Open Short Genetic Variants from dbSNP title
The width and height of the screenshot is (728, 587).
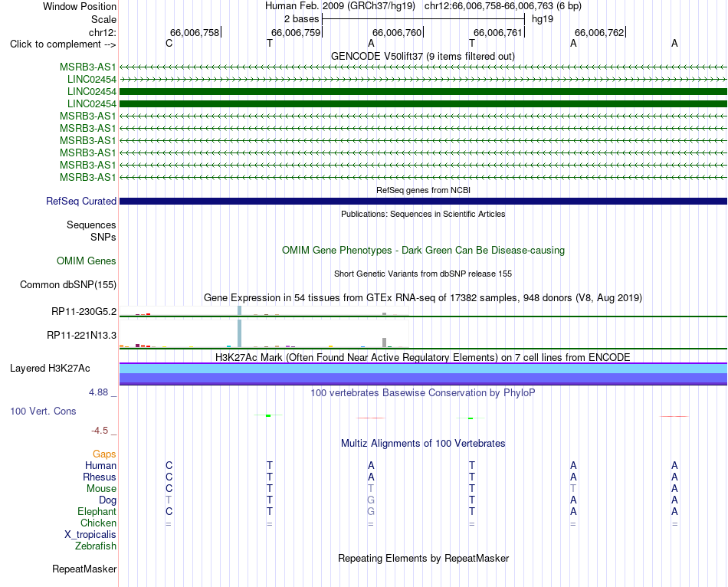tap(423, 274)
